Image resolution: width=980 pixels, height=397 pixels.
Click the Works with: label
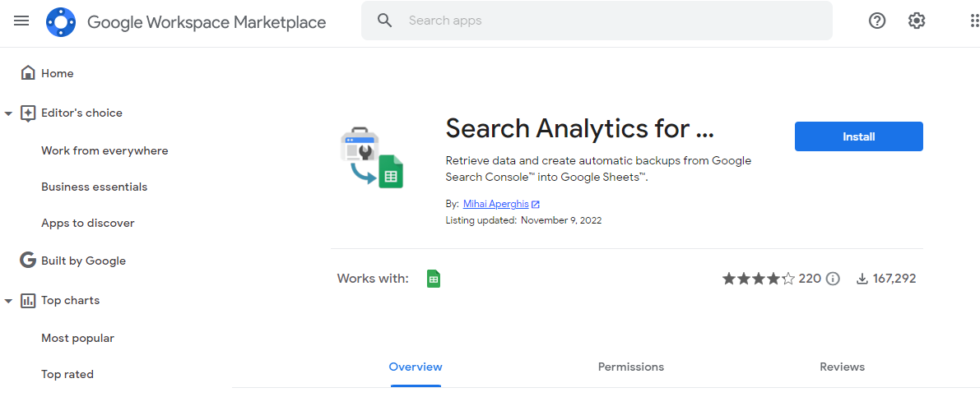(x=373, y=279)
